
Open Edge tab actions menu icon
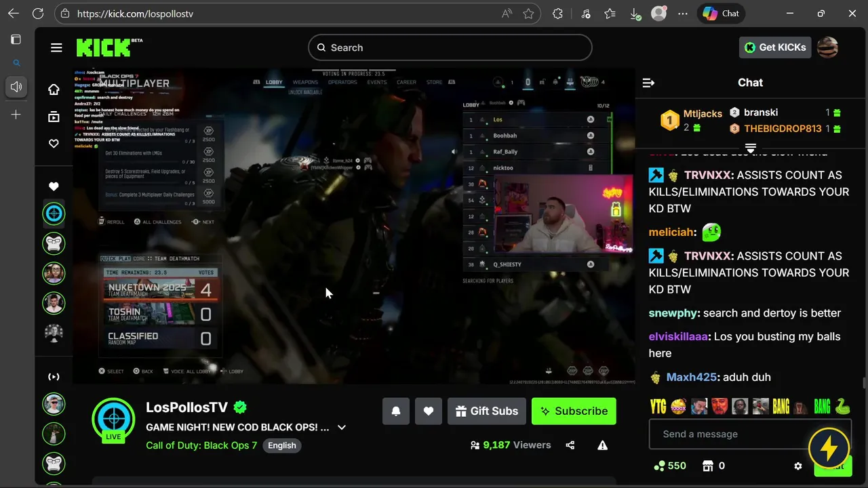pyautogui.click(x=16, y=39)
